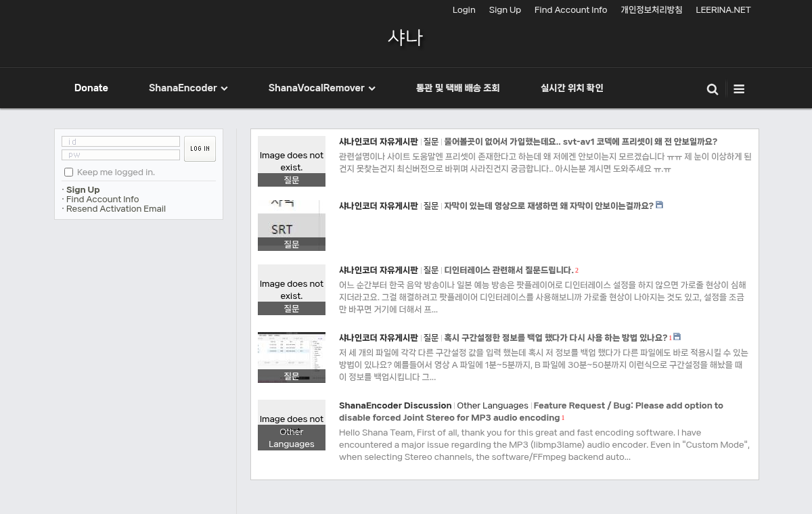This screenshot has width=812, height=514.
Task: Open 통관 및 택배 배송 조회 menu
Action: (x=458, y=88)
